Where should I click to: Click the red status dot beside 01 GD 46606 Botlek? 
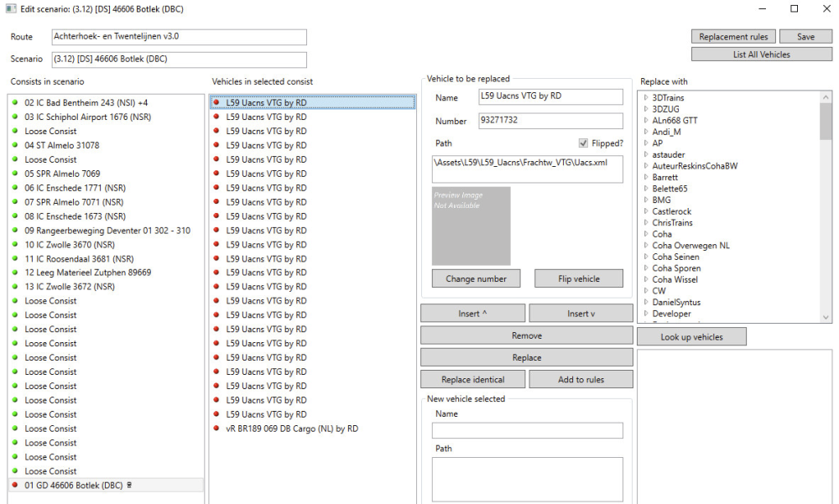tap(15, 486)
